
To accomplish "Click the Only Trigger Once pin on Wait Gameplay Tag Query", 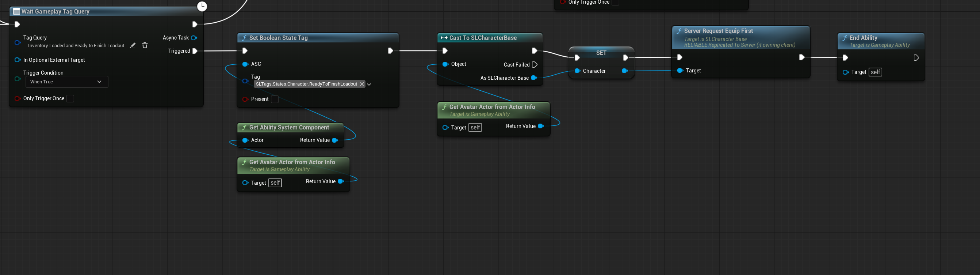I will pyautogui.click(x=18, y=98).
